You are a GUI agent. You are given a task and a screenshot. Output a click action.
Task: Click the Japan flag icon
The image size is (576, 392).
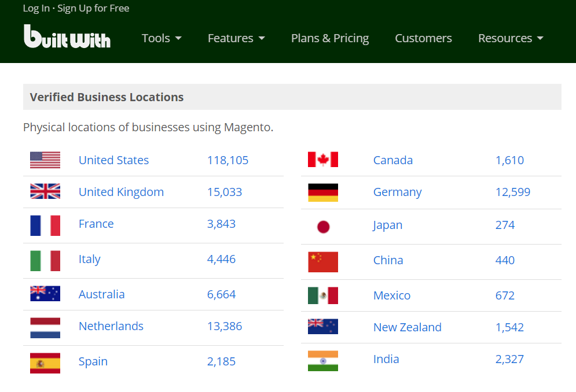[x=323, y=227]
